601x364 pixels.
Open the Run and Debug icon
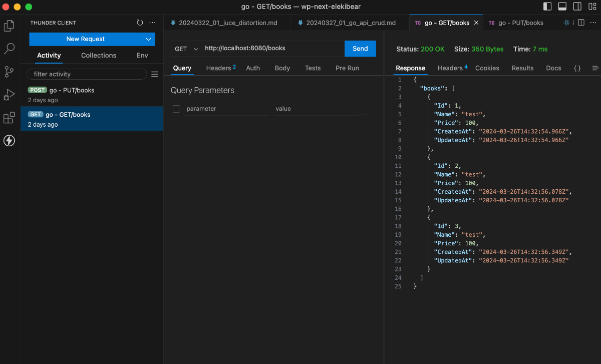click(9, 95)
